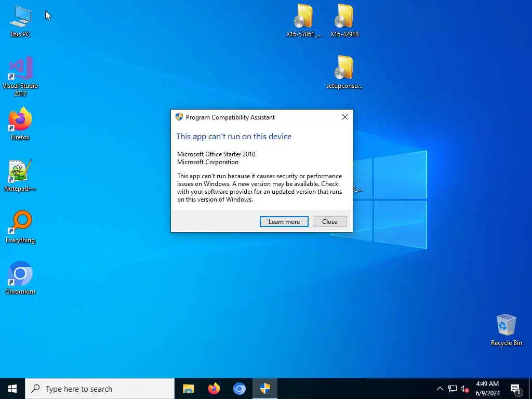
Task: Click the 'Microsoft Office Starter 2010' text
Action: [x=216, y=154]
